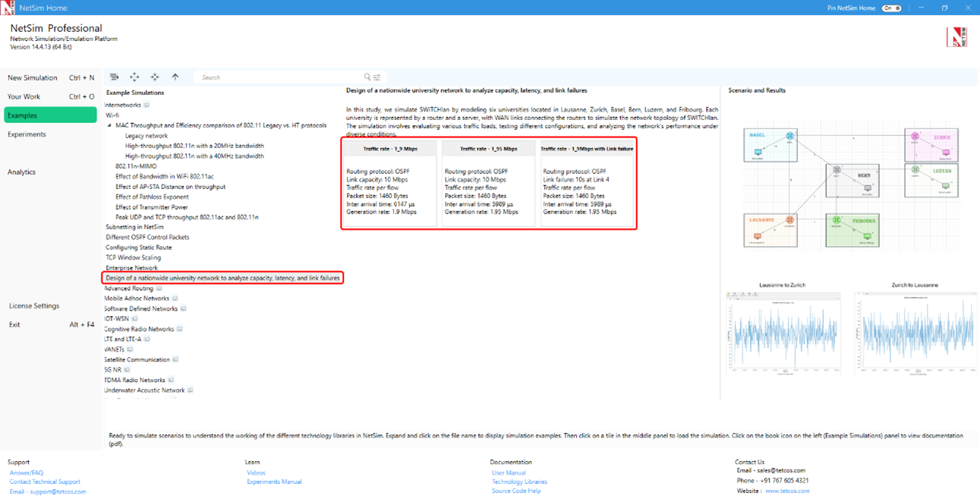Expand the Advanced Routing tree item
Image resolution: width=980 pixels, height=499 pixels.
(129, 289)
